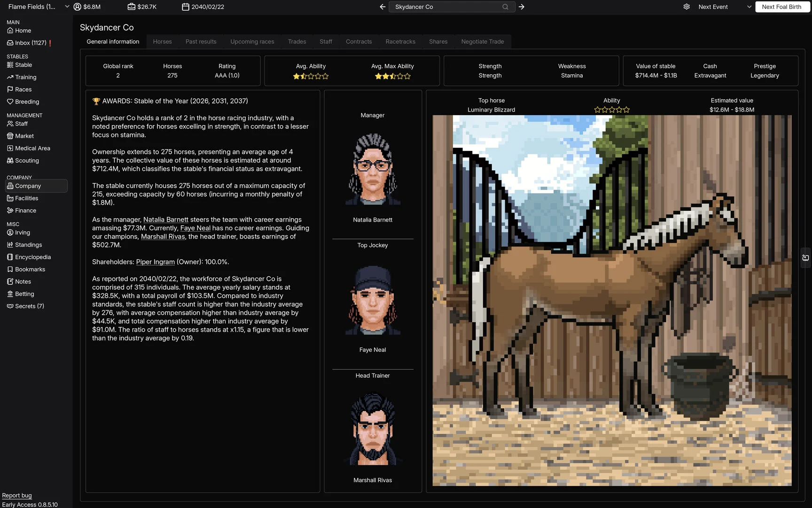Expand the collapsed panel on the right edge
The height and width of the screenshot is (508, 812).
point(805,257)
